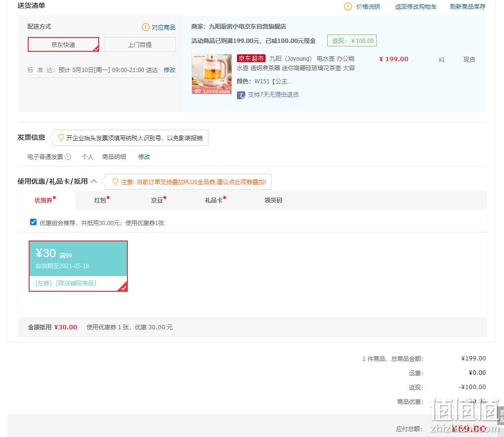Select 上门自提 pickup option
This screenshot has width=504, height=437.
140,44
